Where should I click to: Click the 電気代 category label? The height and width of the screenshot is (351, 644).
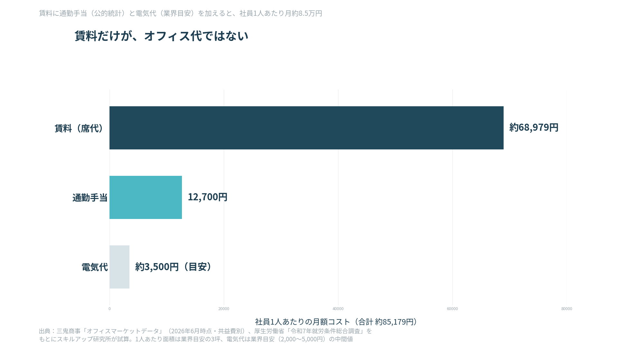[94, 267]
